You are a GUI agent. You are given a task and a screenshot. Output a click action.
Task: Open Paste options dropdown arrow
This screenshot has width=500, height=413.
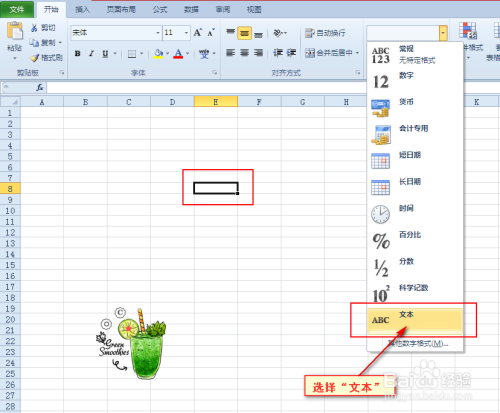(15, 58)
